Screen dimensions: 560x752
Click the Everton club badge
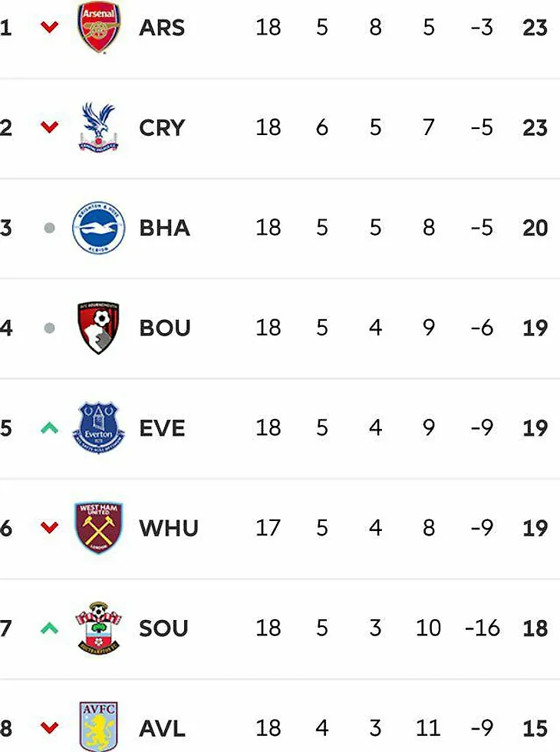[x=99, y=427]
